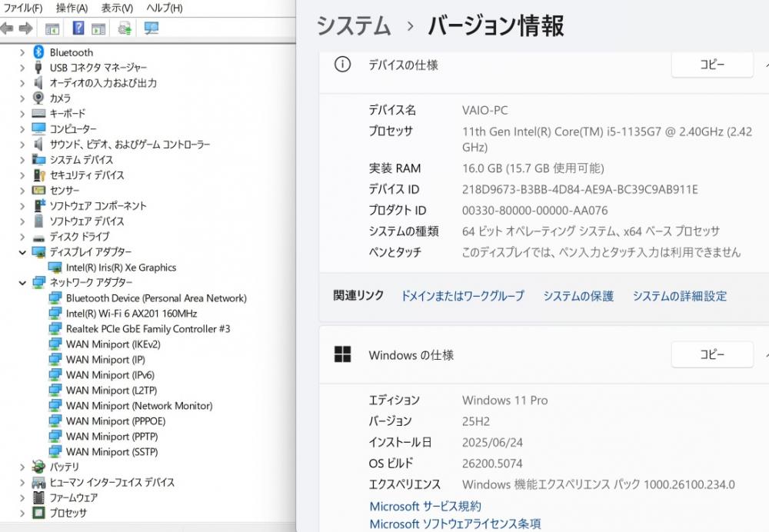Expand the キーボード tree node

point(22,114)
